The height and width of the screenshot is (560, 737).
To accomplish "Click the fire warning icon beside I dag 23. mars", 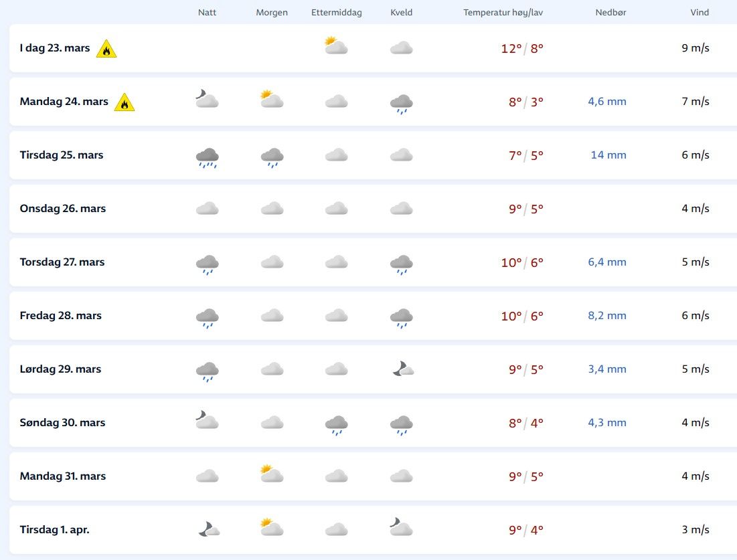I will (x=106, y=49).
